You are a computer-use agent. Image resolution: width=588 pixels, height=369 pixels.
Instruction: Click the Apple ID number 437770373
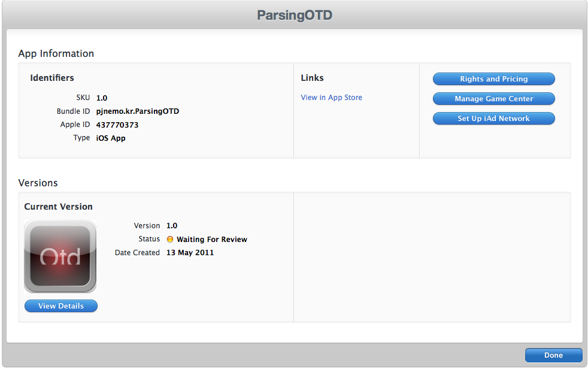tap(117, 125)
